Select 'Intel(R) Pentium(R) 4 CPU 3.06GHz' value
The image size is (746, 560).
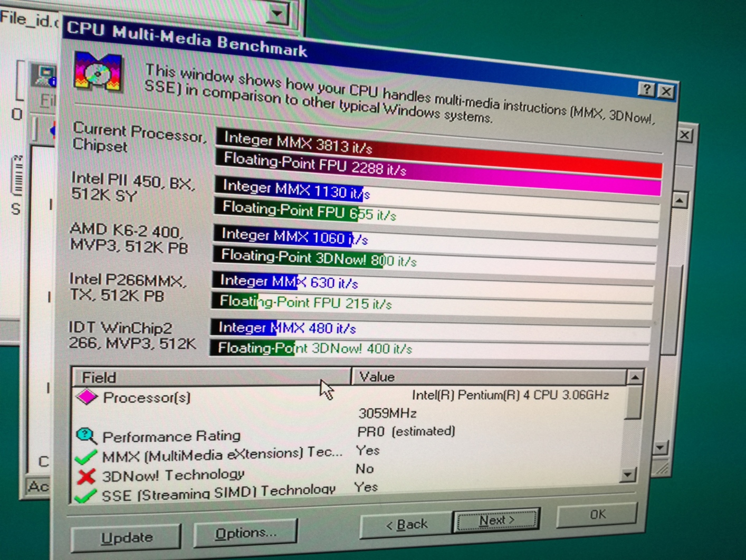(x=510, y=395)
